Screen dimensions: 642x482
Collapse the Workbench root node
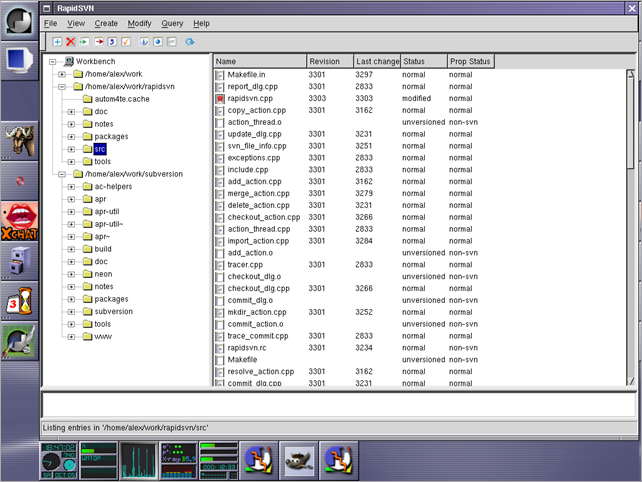(x=53, y=62)
